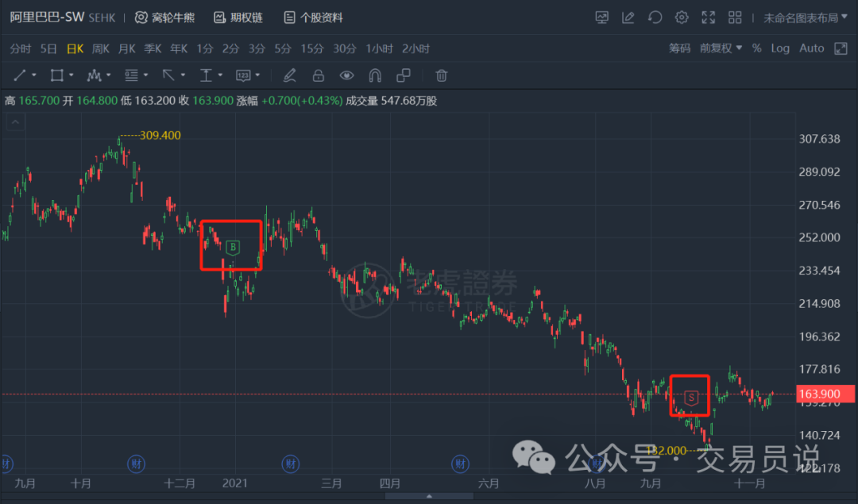Click the 筹码 chip distribution button

click(x=678, y=48)
